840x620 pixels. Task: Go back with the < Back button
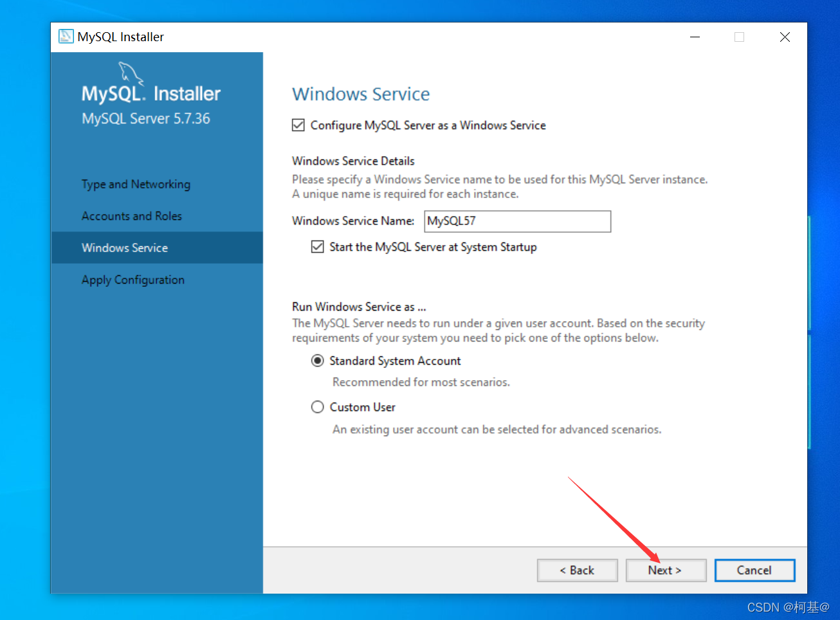click(578, 570)
